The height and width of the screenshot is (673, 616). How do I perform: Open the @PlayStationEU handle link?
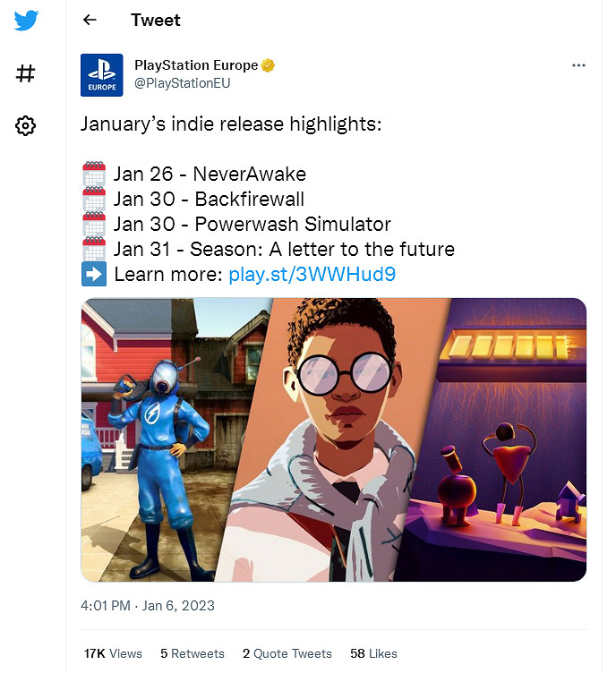point(182,82)
